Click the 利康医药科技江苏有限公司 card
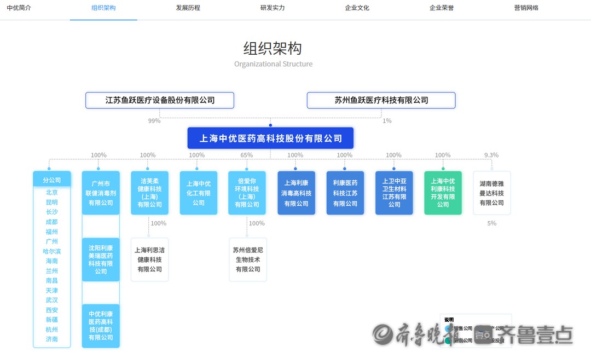 click(345, 193)
